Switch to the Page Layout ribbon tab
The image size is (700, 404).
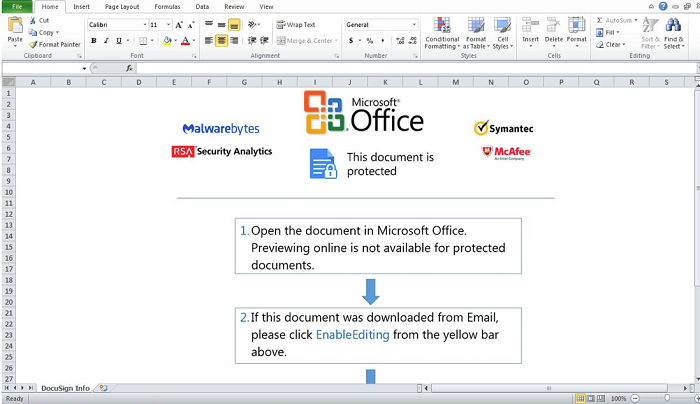[x=122, y=7]
